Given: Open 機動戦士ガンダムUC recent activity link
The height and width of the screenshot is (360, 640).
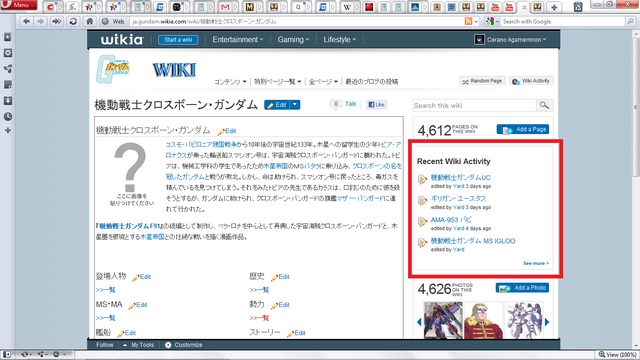Looking at the screenshot, I should (x=460, y=178).
